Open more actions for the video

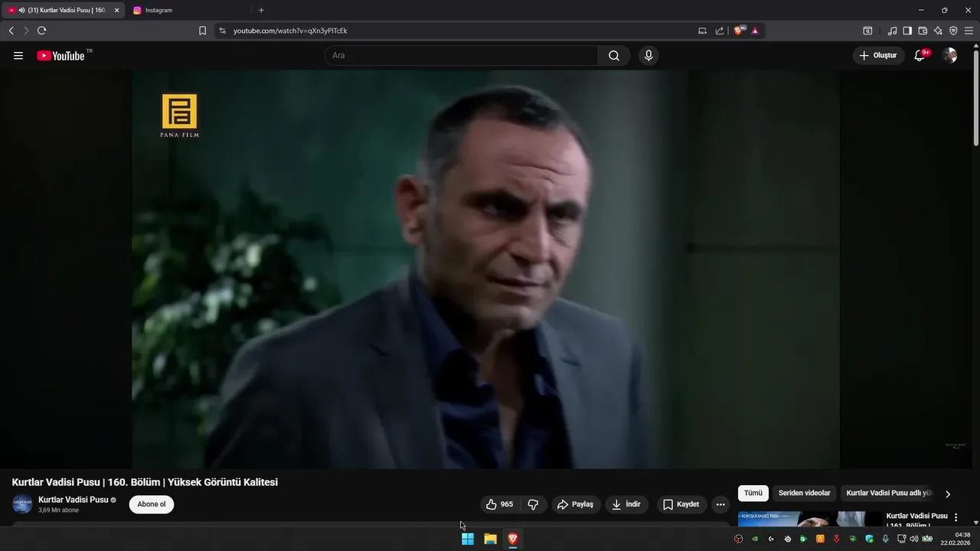720,504
